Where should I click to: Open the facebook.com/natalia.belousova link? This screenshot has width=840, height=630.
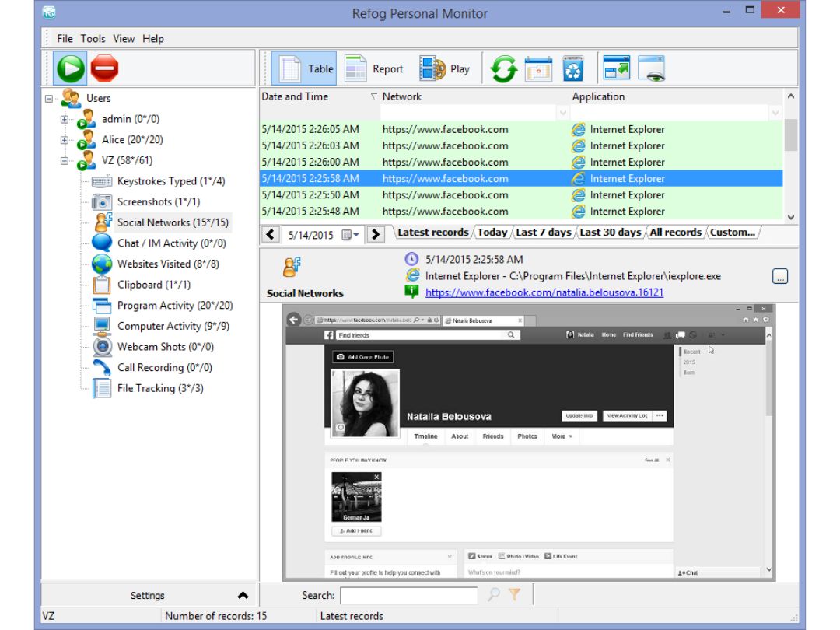[544, 292]
